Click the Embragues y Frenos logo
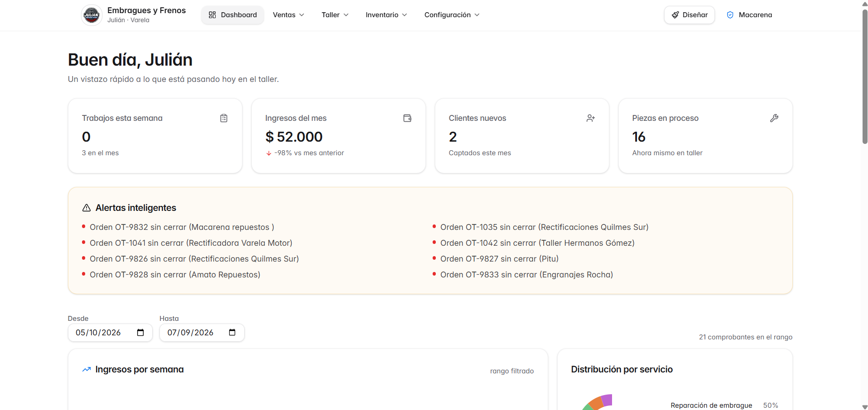Image resolution: width=868 pixels, height=410 pixels. tap(92, 15)
